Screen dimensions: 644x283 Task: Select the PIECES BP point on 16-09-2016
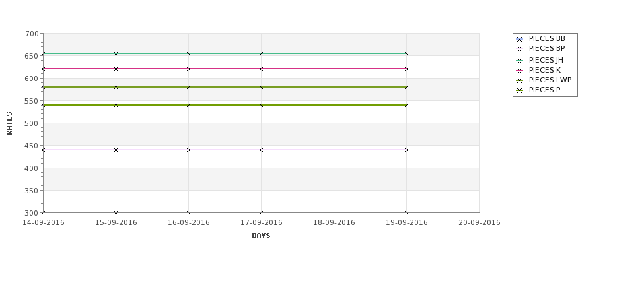(188, 150)
